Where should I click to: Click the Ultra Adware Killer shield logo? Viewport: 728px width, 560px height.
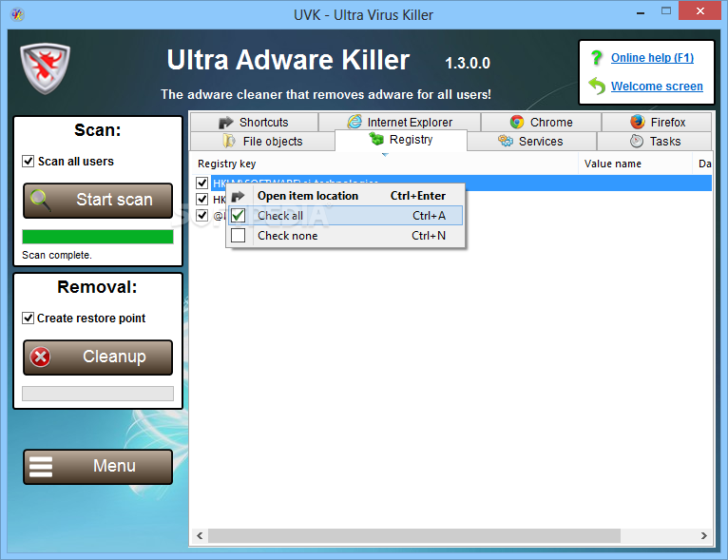point(45,68)
